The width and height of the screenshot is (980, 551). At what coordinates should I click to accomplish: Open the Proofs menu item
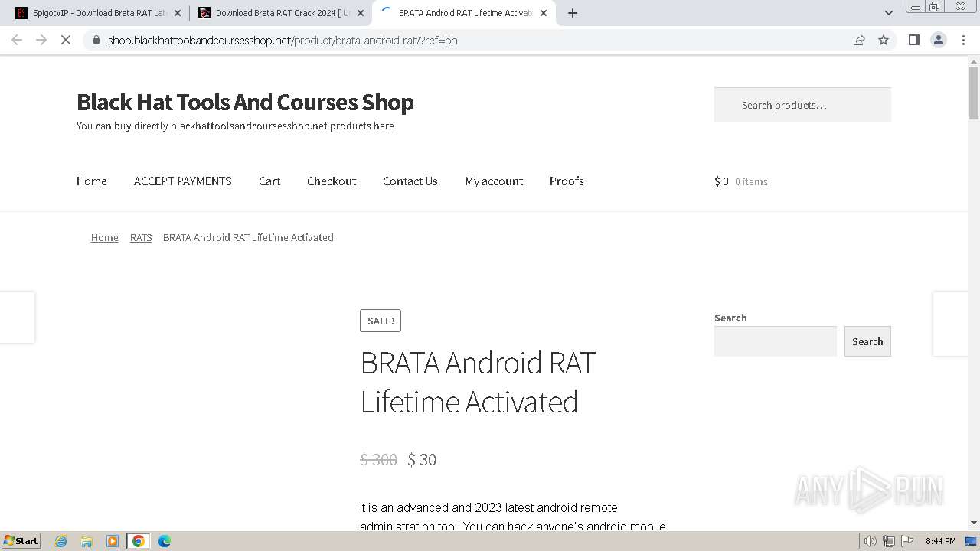point(567,181)
